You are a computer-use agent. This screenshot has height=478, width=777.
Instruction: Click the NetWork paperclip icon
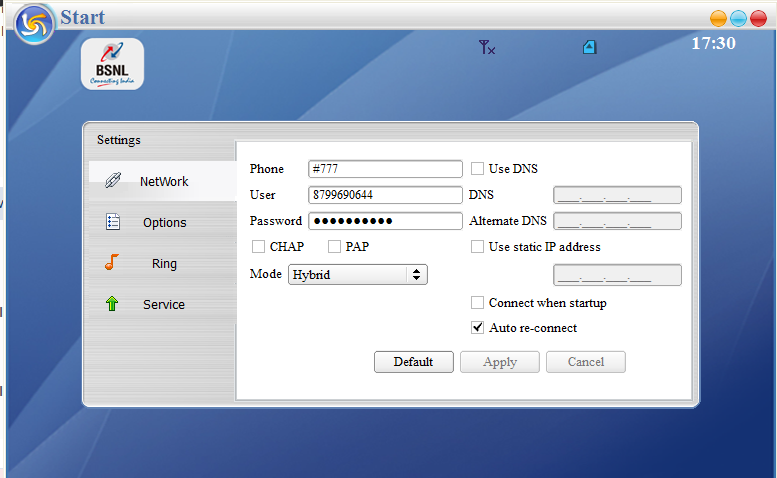click(x=113, y=182)
